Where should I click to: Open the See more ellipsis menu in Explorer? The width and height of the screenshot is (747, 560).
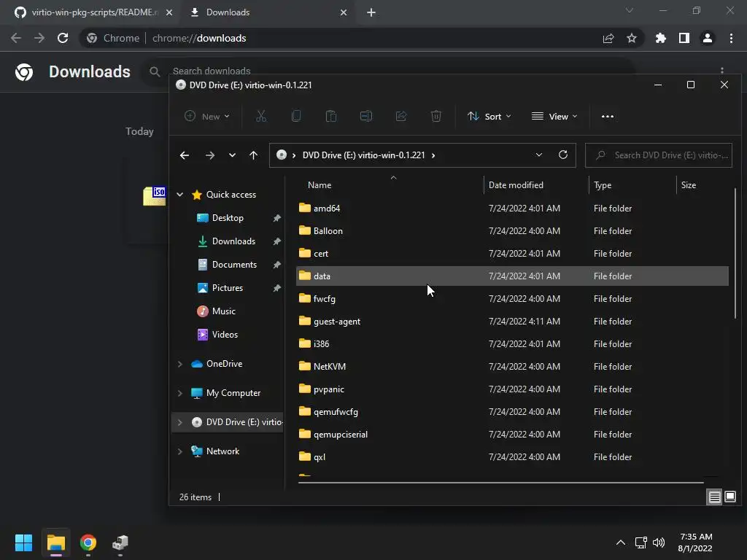click(x=608, y=116)
